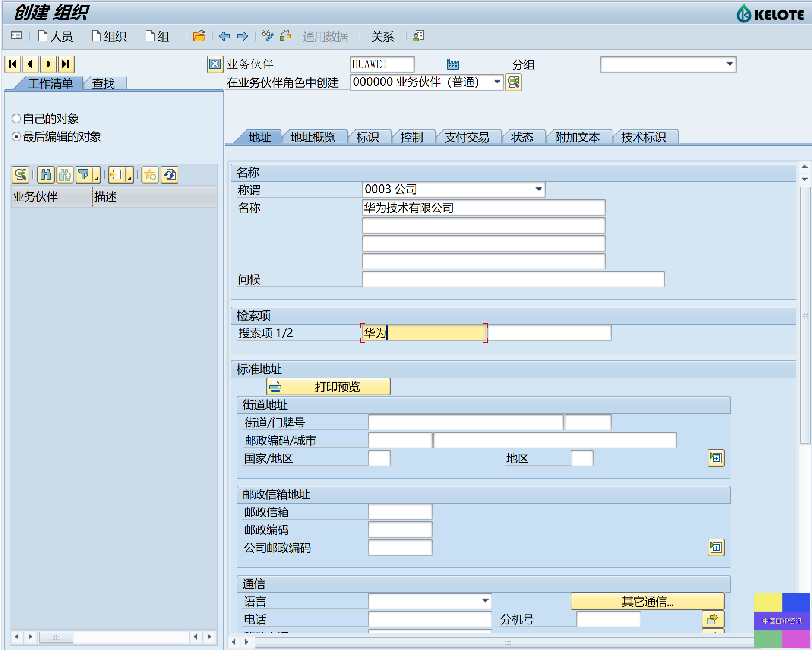This screenshot has width=812, height=650.
Task: Click the display/change toggle pencil icon
Action: click(268, 36)
